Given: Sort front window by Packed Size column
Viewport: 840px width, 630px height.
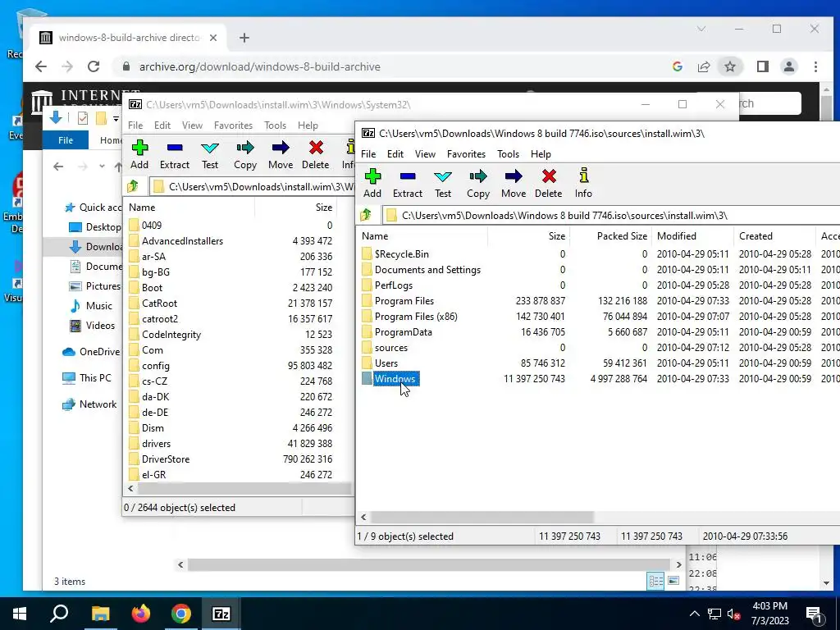Looking at the screenshot, I should (610, 235).
